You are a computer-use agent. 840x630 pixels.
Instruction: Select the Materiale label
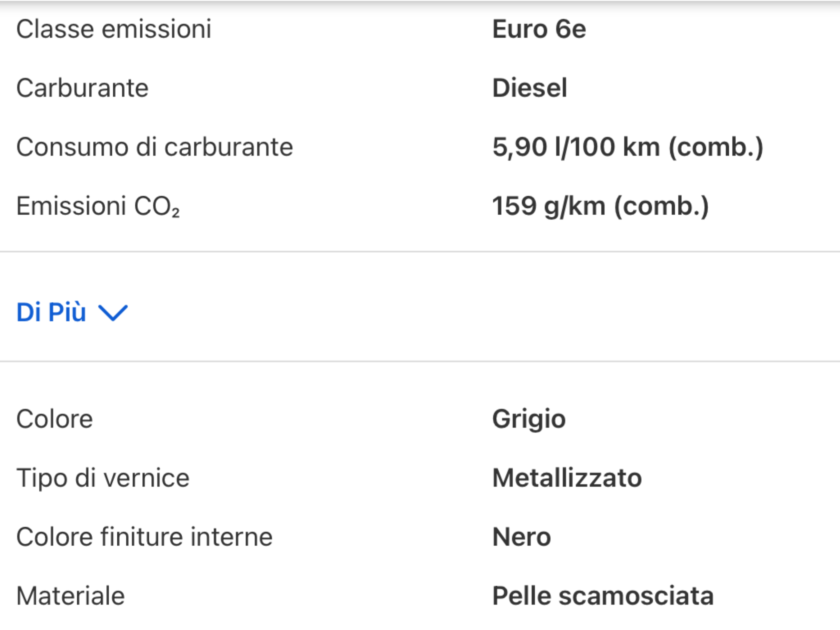tap(71, 596)
